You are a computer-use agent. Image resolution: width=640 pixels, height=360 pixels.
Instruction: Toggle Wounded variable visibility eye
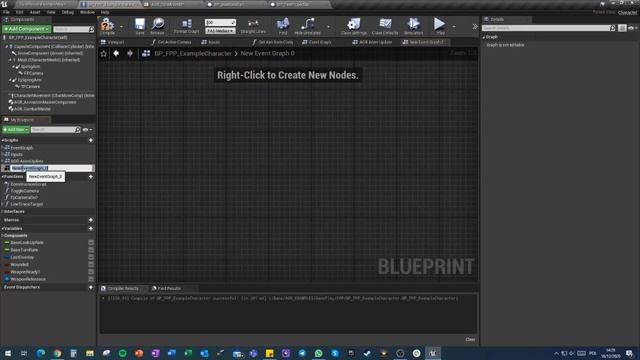point(91,264)
